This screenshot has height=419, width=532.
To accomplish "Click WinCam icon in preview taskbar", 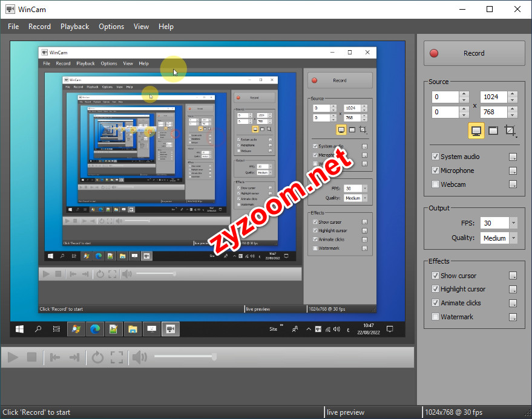I will click(x=170, y=329).
